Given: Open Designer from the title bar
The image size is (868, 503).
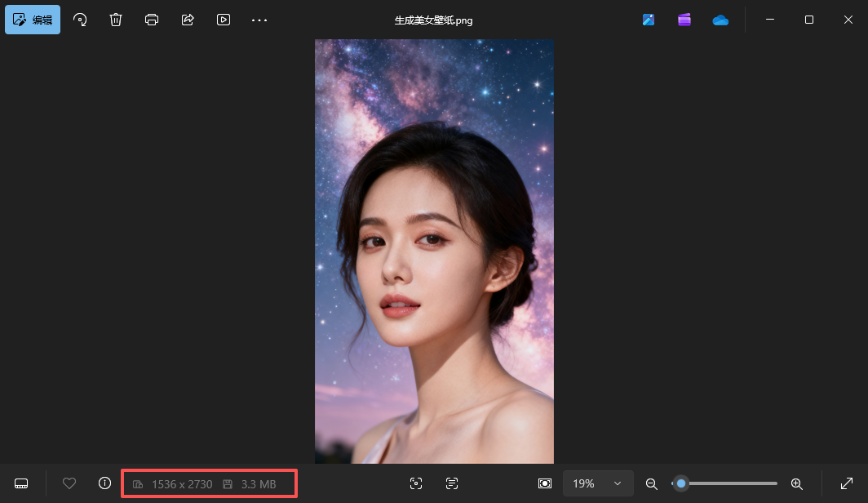Looking at the screenshot, I should (684, 20).
